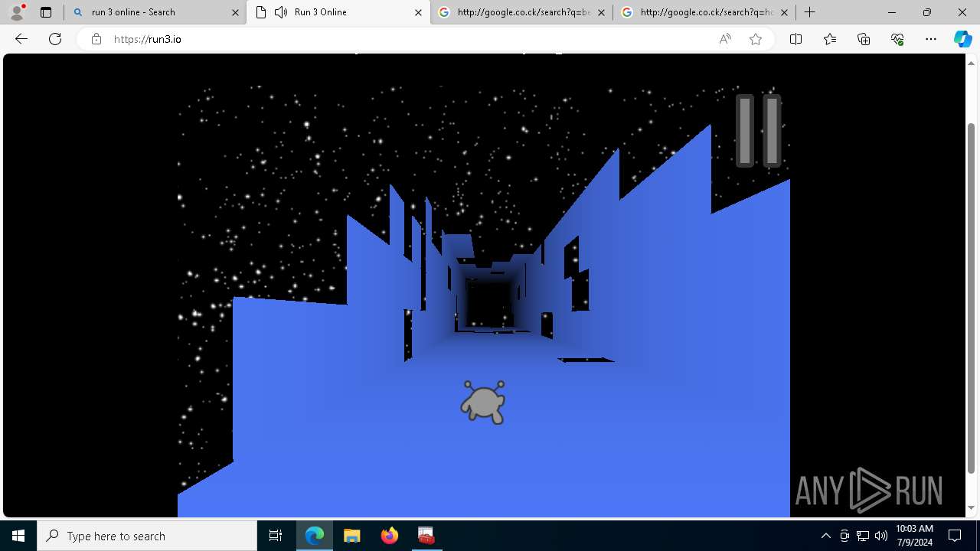Refresh the run3.io page
The image size is (980, 551).
[55, 39]
